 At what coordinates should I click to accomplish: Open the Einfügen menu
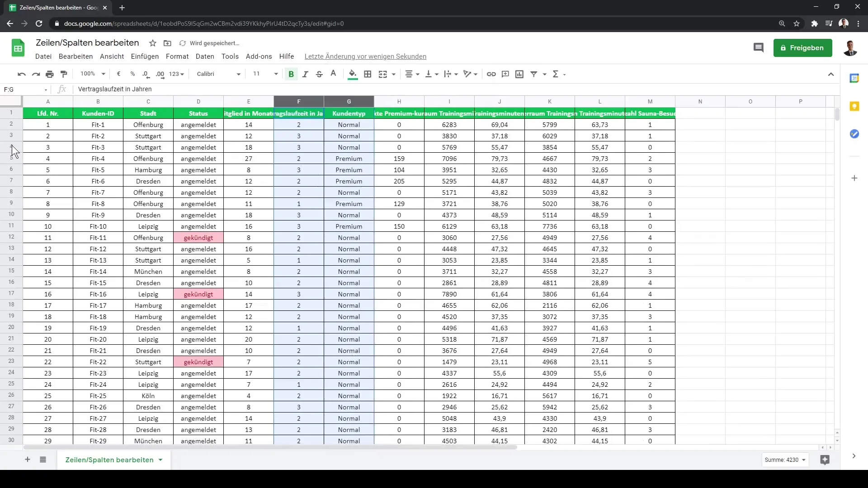(145, 56)
